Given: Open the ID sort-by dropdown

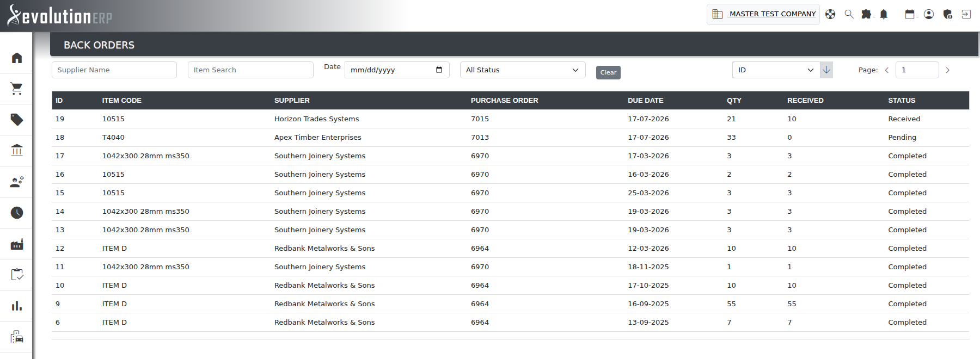Looking at the screenshot, I should [x=776, y=70].
